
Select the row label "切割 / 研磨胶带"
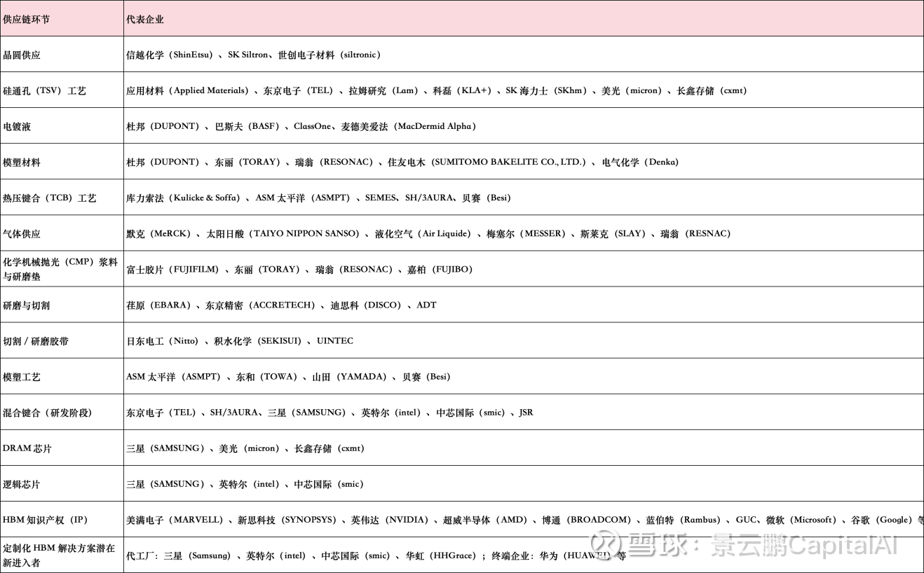pos(36,341)
